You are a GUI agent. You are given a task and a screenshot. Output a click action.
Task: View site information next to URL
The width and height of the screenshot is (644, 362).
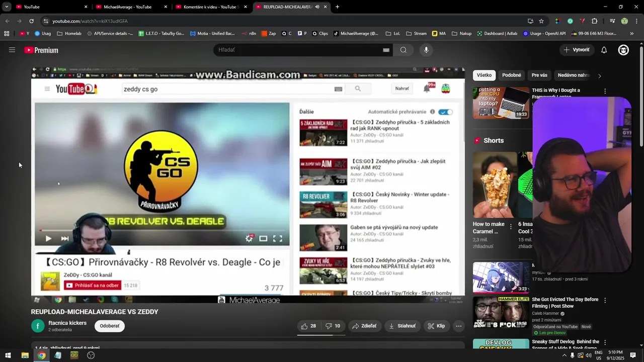click(x=46, y=21)
